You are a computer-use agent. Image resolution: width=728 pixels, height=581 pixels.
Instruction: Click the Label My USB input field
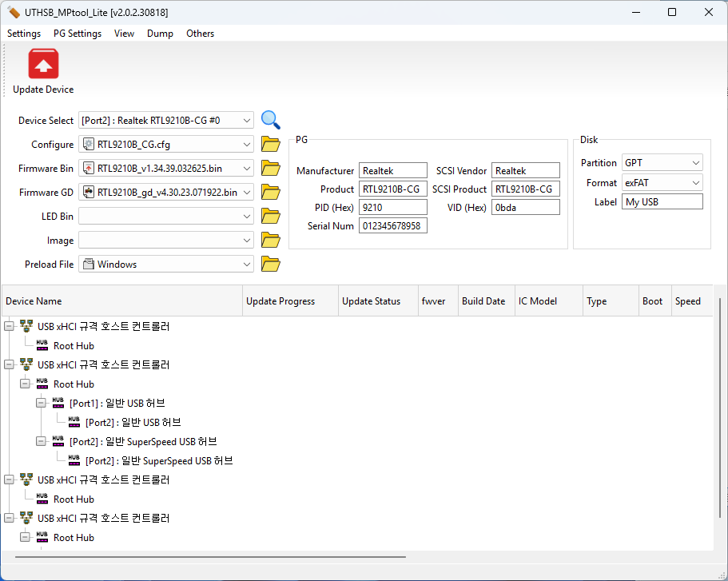(x=662, y=201)
